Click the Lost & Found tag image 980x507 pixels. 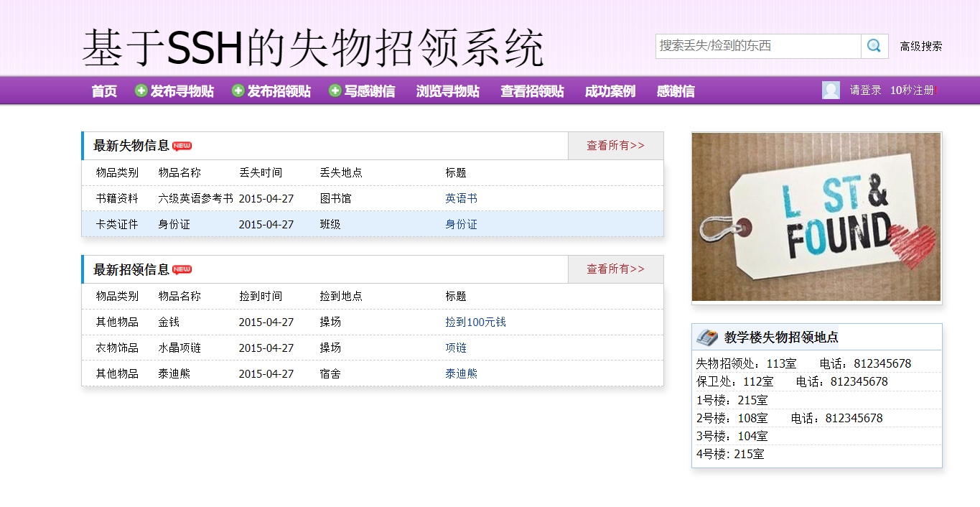point(816,217)
